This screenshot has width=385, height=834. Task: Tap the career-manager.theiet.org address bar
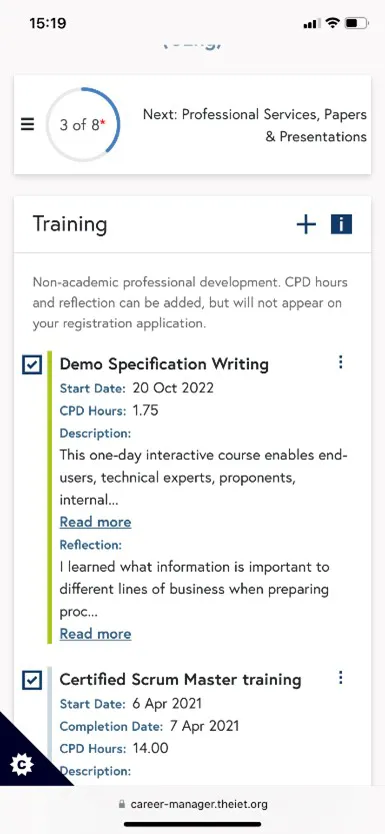click(192, 804)
